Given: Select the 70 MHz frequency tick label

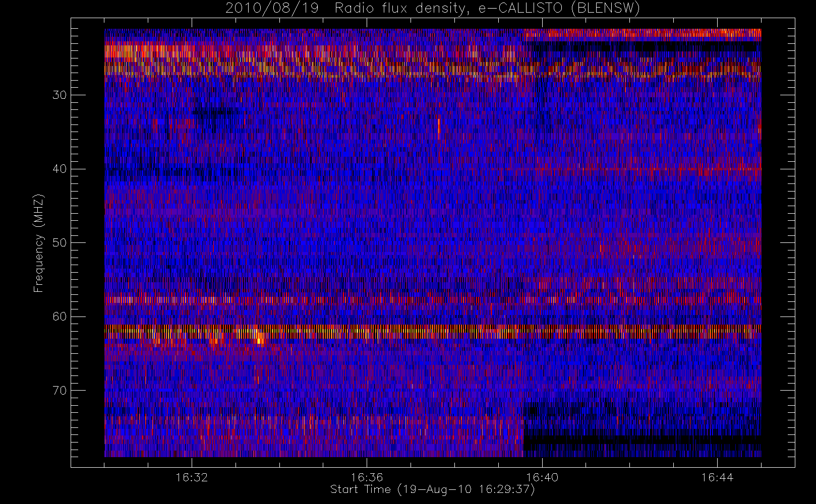Looking at the screenshot, I should (x=60, y=391).
